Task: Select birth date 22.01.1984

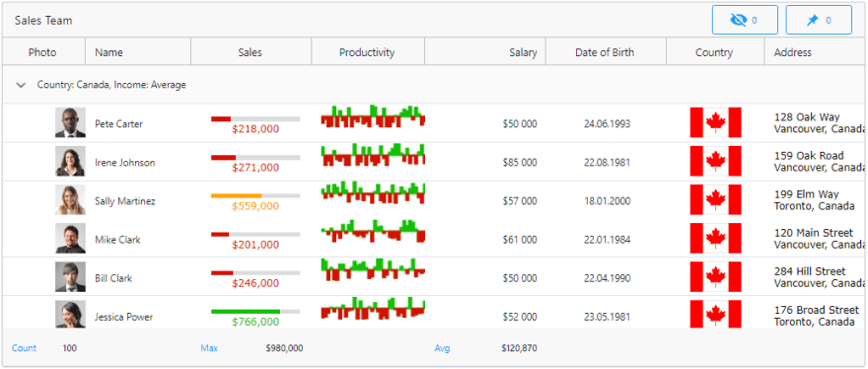Action: [607, 240]
